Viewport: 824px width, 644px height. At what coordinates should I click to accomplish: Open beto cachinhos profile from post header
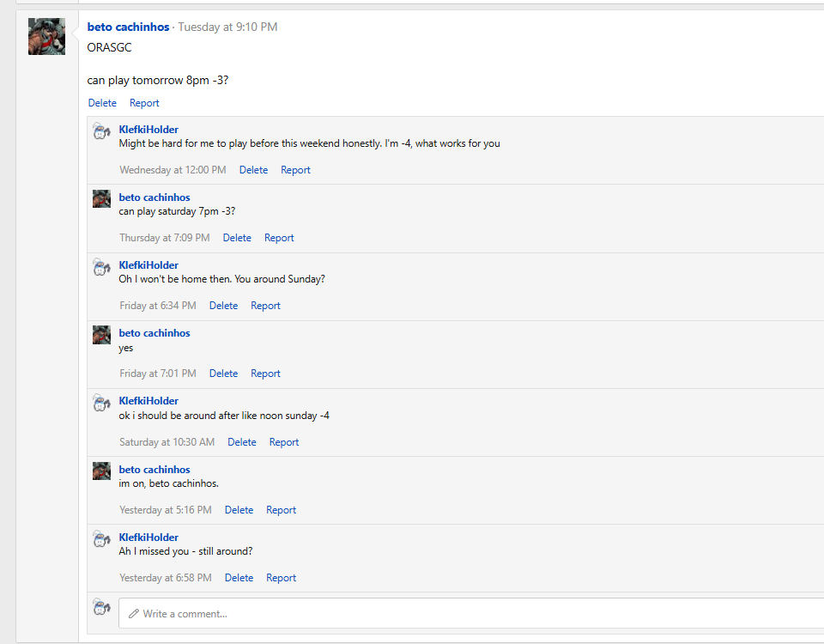click(128, 27)
